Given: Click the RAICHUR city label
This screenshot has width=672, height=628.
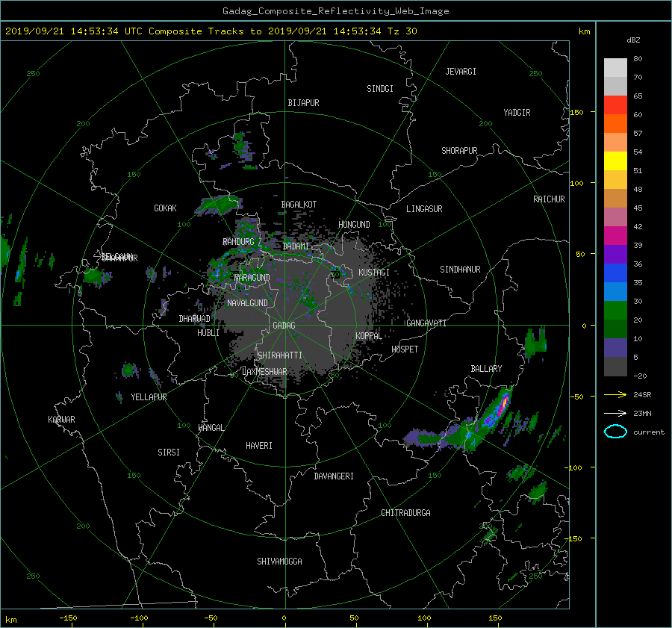Looking at the screenshot, I should 549,199.
